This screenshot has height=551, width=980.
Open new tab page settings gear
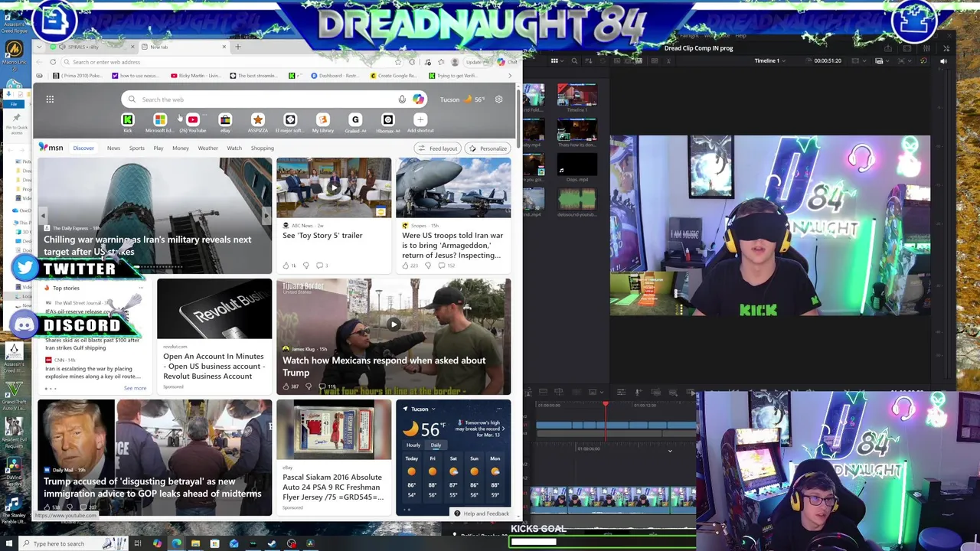click(x=498, y=99)
